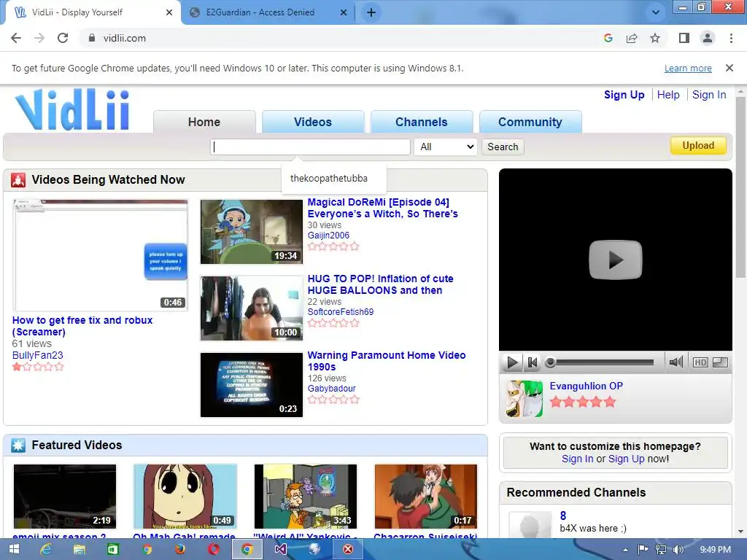
Task: Open the Evanguhlion OP video link
Action: coord(586,386)
